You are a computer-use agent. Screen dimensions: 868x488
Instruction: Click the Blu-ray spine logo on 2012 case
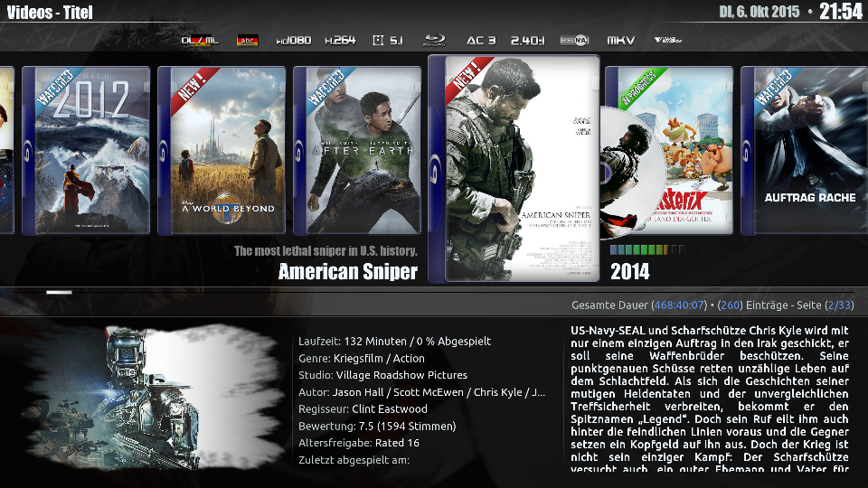tap(28, 151)
